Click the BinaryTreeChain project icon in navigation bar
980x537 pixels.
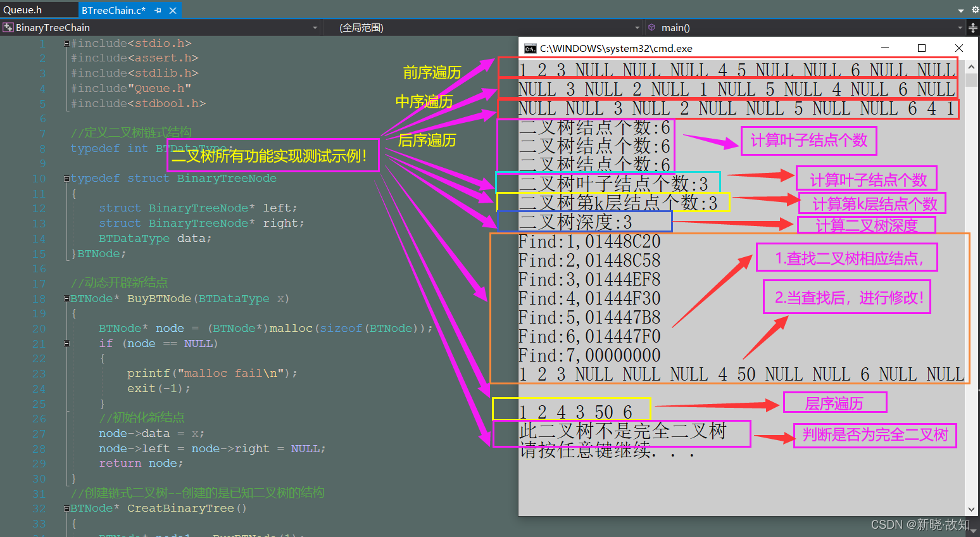click(x=8, y=27)
